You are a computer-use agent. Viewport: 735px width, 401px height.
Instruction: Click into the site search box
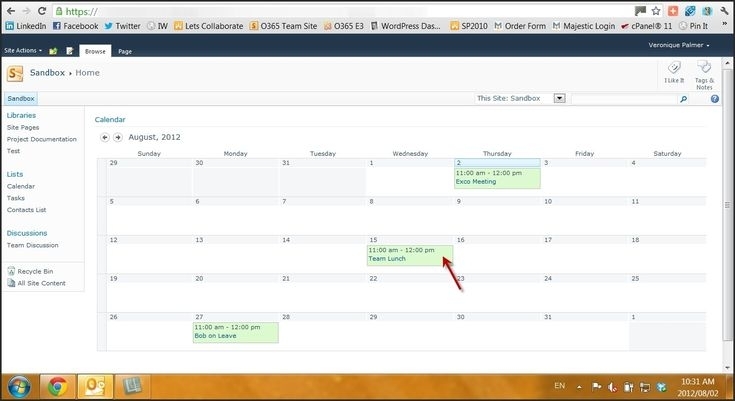[x=624, y=99]
